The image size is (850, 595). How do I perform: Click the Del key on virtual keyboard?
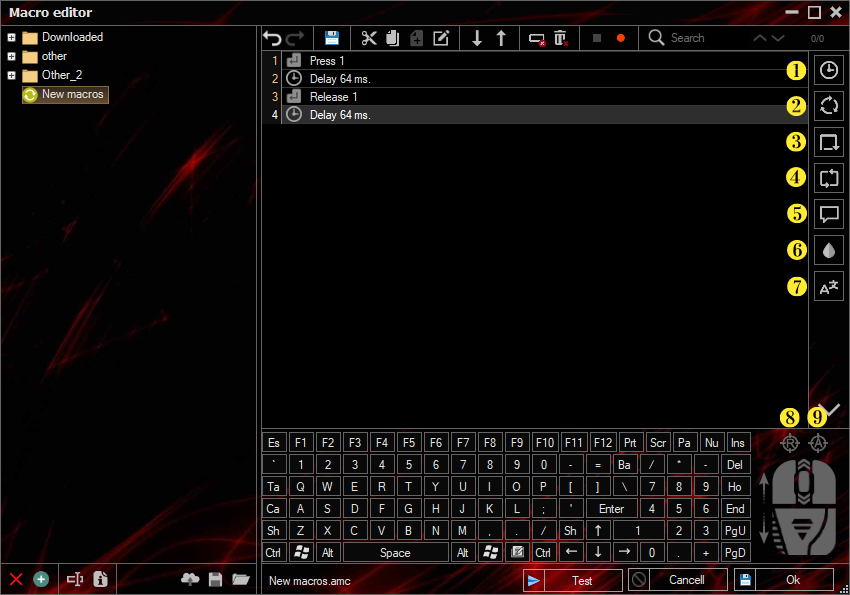coord(735,465)
